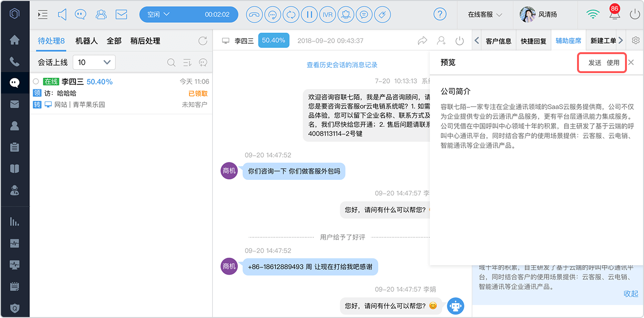This screenshot has height=318, width=644.
Task: Open the session limit dropdown showing 10
Action: click(94, 62)
